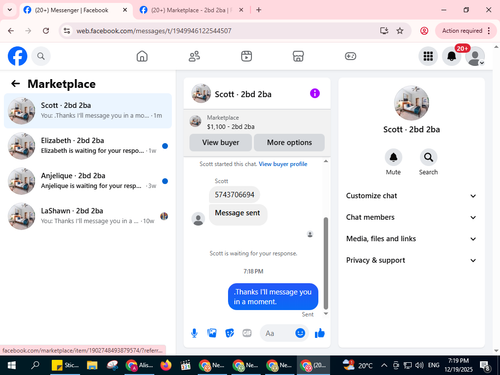Close the Marketplace - 2bd 2ba tab

241,10
